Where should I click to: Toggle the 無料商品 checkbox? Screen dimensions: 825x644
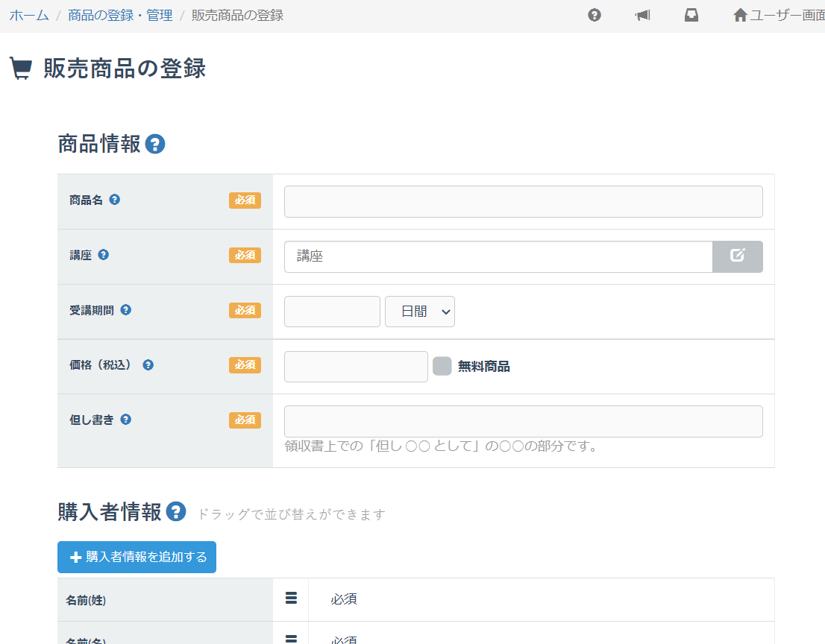tap(442, 366)
